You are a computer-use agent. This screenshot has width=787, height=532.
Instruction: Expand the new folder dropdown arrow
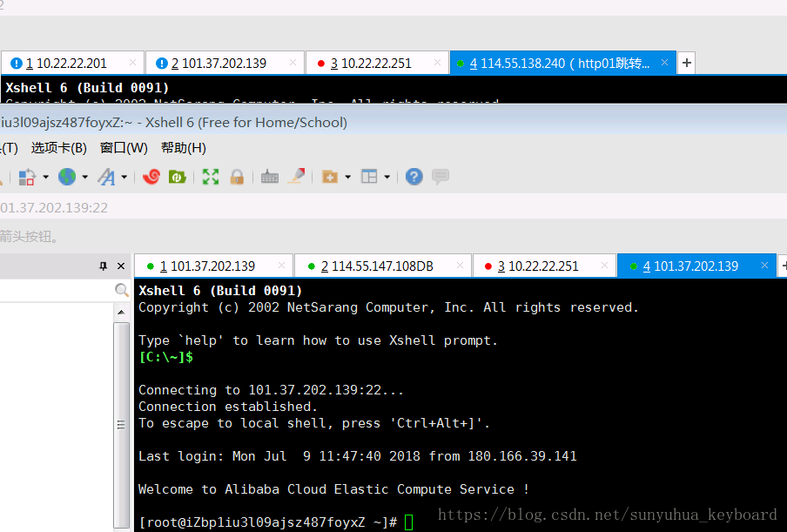(x=348, y=177)
